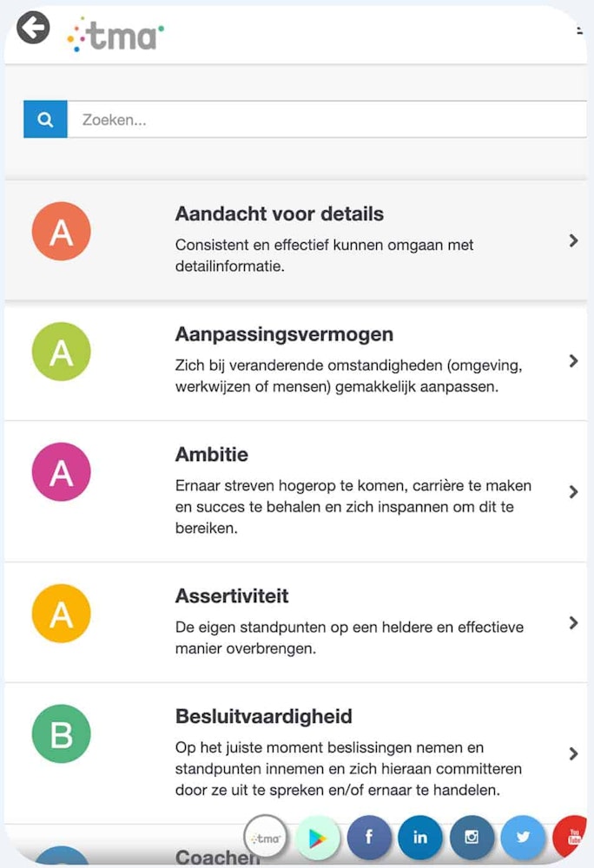Click the orange A avatar for Aandacht

[62, 231]
